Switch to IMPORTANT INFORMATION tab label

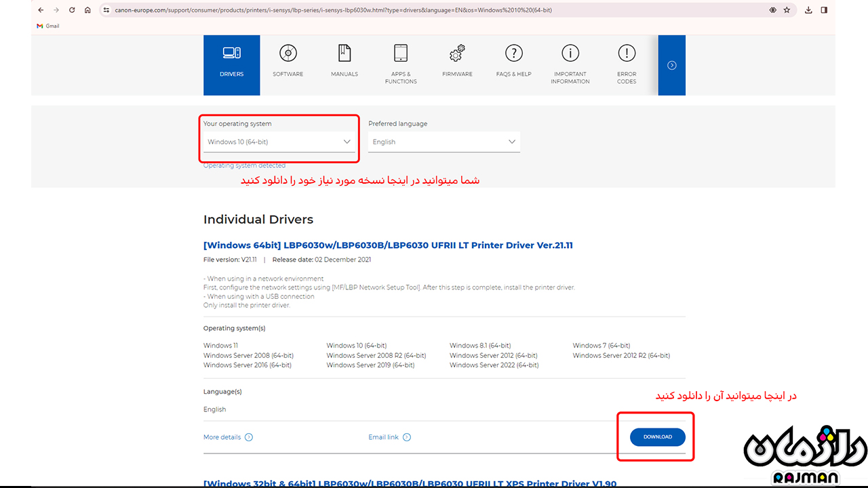(570, 77)
